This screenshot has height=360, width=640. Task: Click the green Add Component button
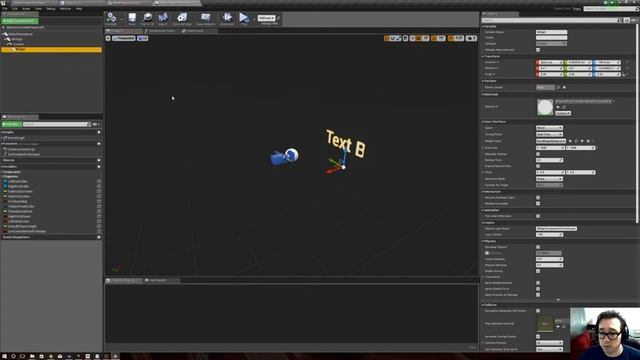pyautogui.click(x=20, y=21)
